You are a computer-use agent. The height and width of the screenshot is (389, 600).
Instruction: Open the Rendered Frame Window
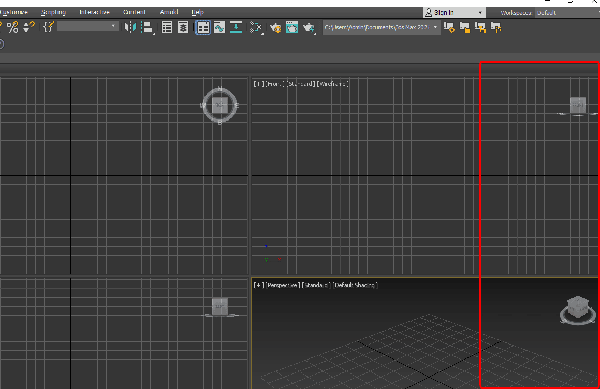coord(292,28)
